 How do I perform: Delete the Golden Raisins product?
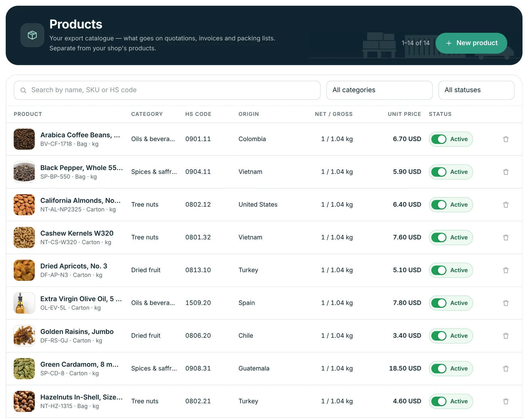[x=506, y=336]
